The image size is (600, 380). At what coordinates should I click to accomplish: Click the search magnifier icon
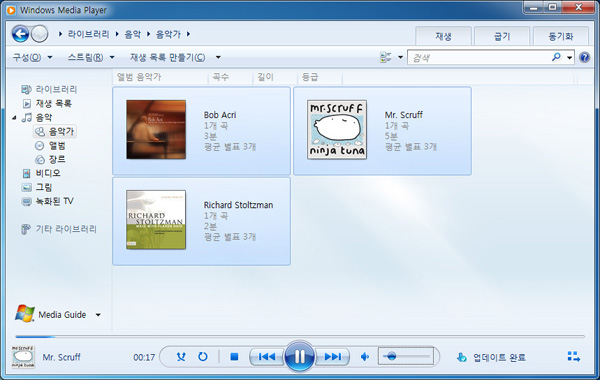pos(556,57)
